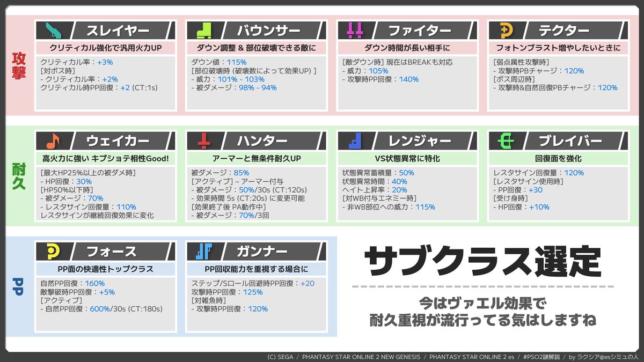Click 'レスタサイン回復量:110%' stat line
Viewport: 644px width, 362px height.
click(88, 206)
